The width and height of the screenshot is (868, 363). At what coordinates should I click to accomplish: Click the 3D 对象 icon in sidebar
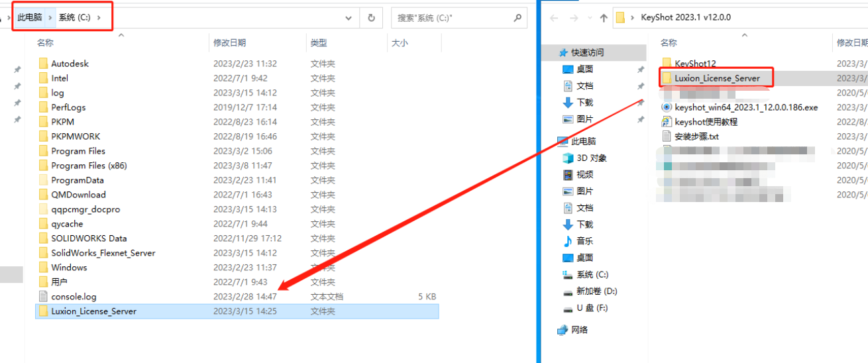coord(568,158)
